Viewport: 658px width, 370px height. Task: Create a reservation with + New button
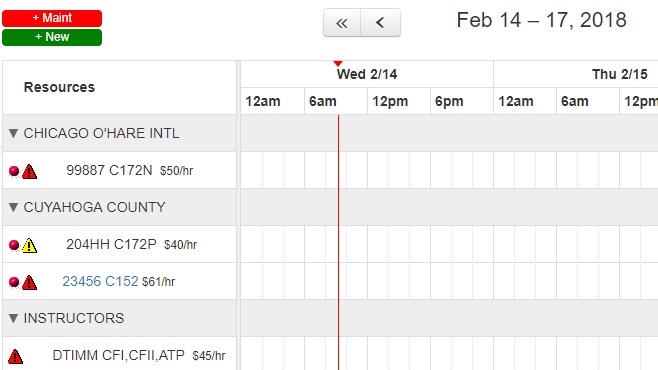[x=52, y=37]
